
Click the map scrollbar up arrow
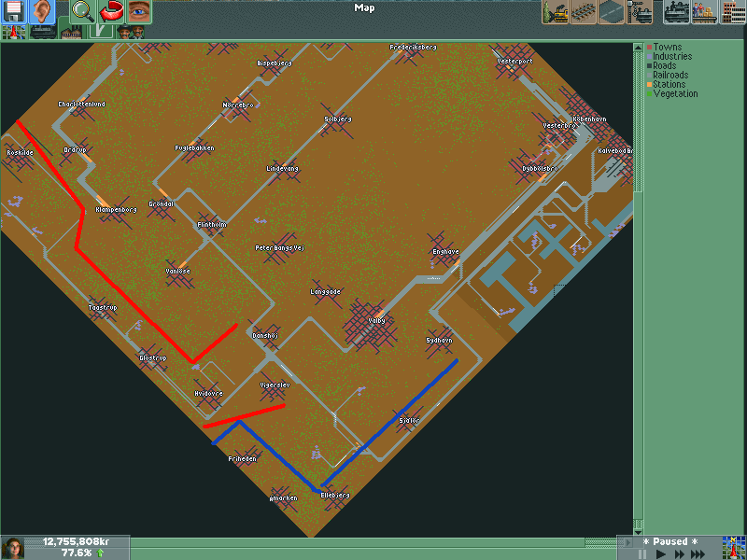(x=639, y=48)
